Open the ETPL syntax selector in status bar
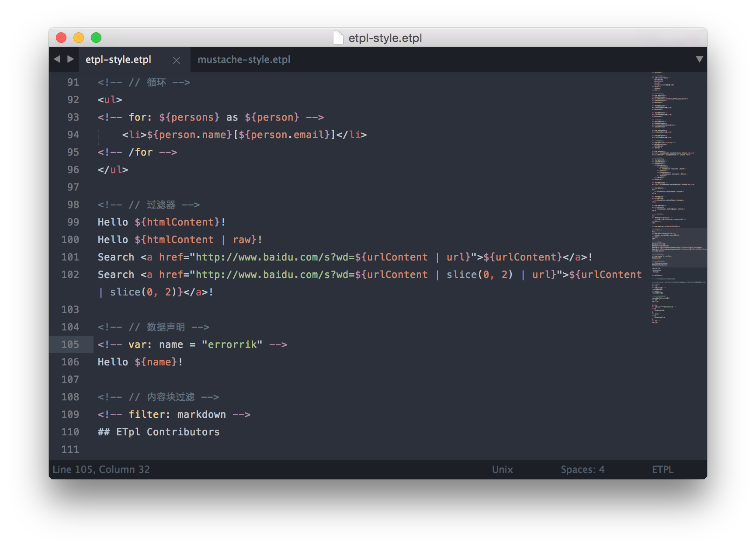 click(662, 469)
